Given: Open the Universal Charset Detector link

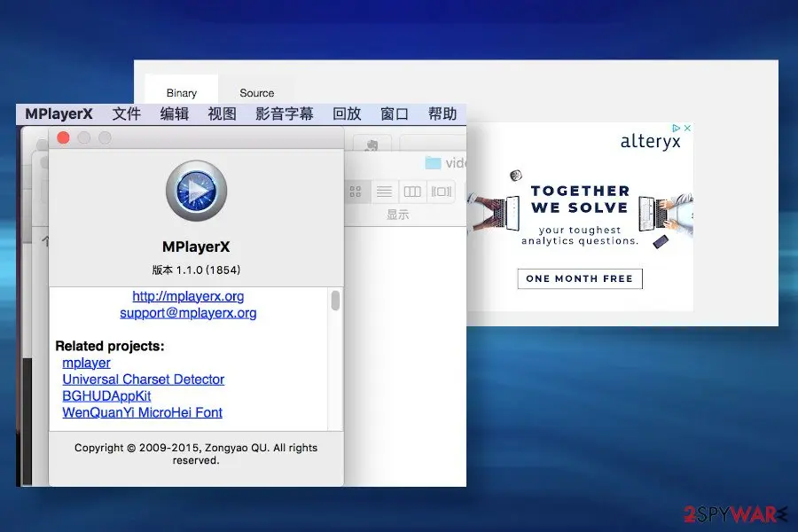Looking at the screenshot, I should click(x=144, y=379).
